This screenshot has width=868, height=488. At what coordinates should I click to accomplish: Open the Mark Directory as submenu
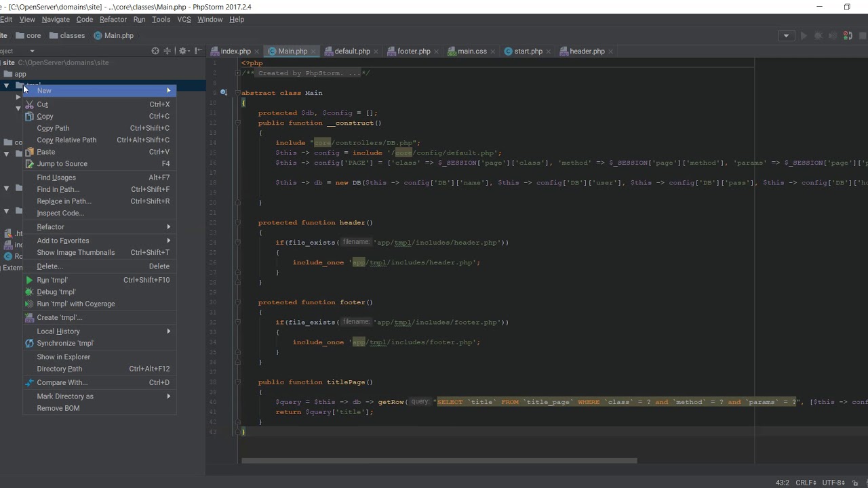[100, 396]
